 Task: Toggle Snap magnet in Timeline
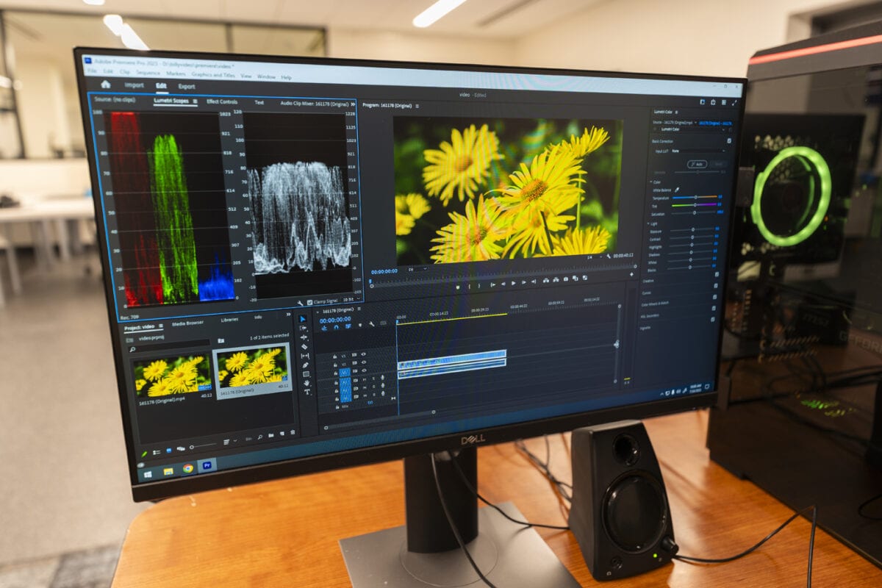[x=336, y=327]
